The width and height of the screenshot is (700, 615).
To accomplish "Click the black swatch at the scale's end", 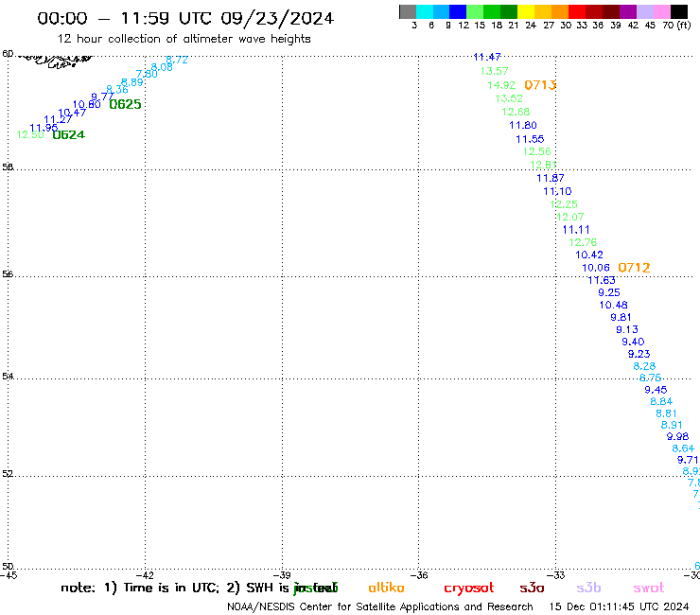I will pos(679,11).
